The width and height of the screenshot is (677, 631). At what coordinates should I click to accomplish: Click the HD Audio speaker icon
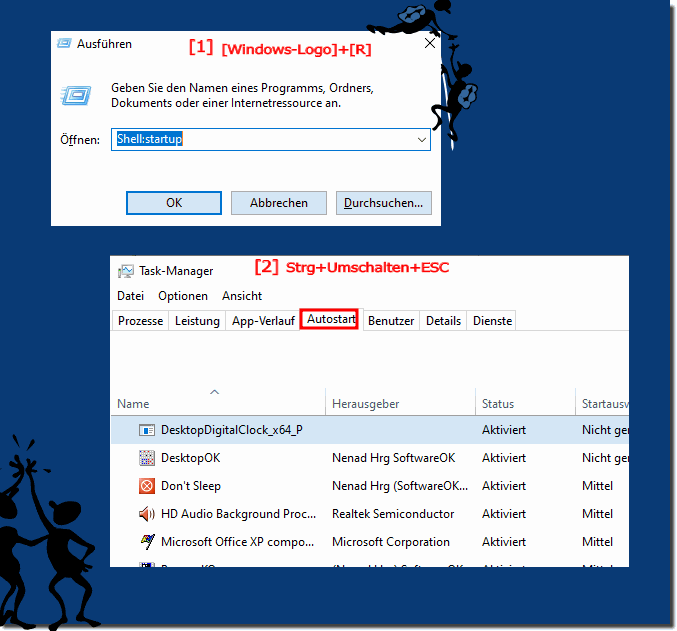(147, 514)
